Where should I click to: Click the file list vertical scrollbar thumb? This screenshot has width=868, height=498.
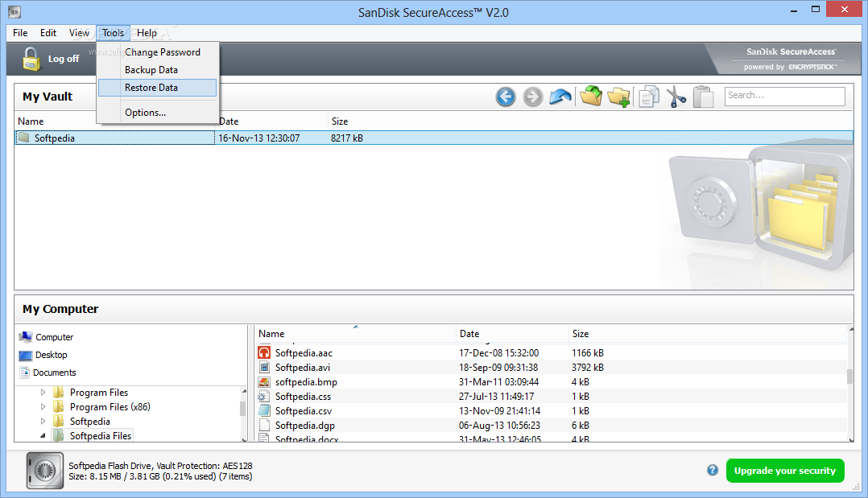click(x=849, y=377)
